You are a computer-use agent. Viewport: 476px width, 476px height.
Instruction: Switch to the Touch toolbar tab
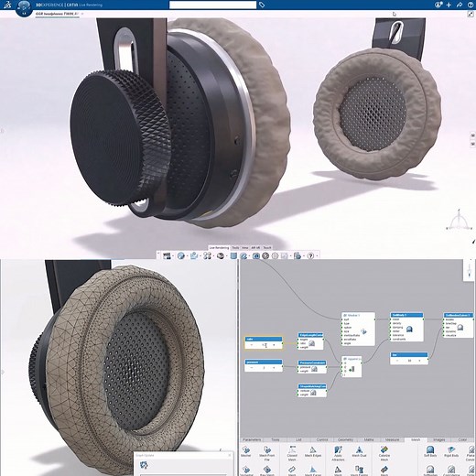coord(267,248)
